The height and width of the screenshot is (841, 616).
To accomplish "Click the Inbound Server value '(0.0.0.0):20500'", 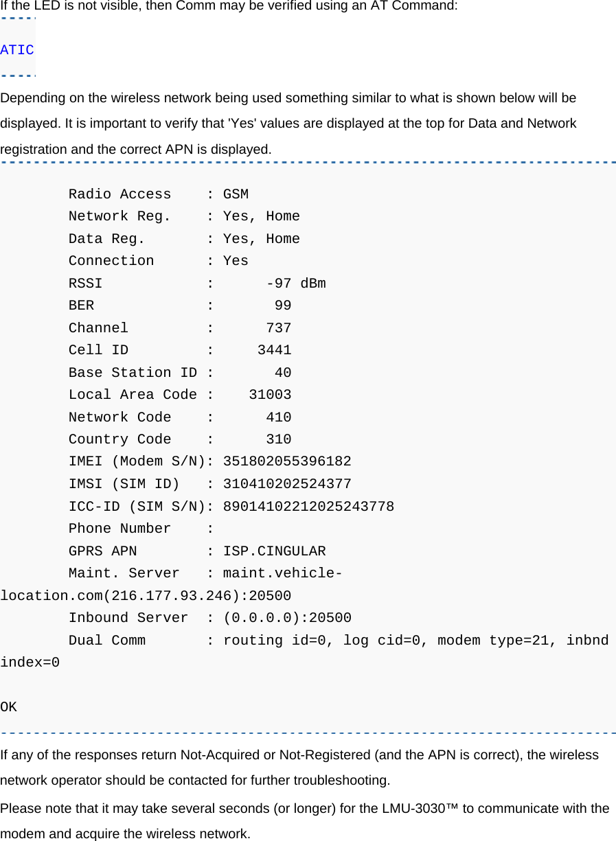I will [x=287, y=618].
